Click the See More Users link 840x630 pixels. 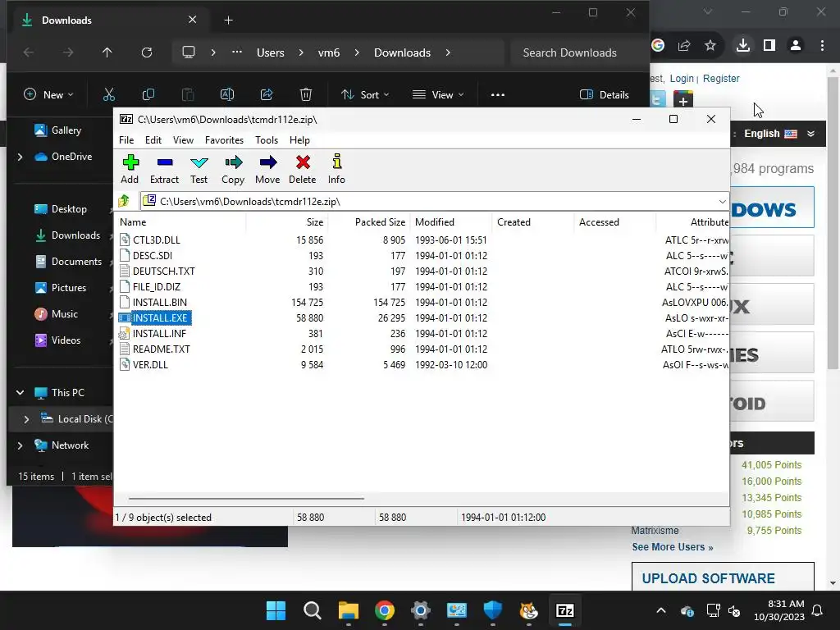click(x=673, y=547)
